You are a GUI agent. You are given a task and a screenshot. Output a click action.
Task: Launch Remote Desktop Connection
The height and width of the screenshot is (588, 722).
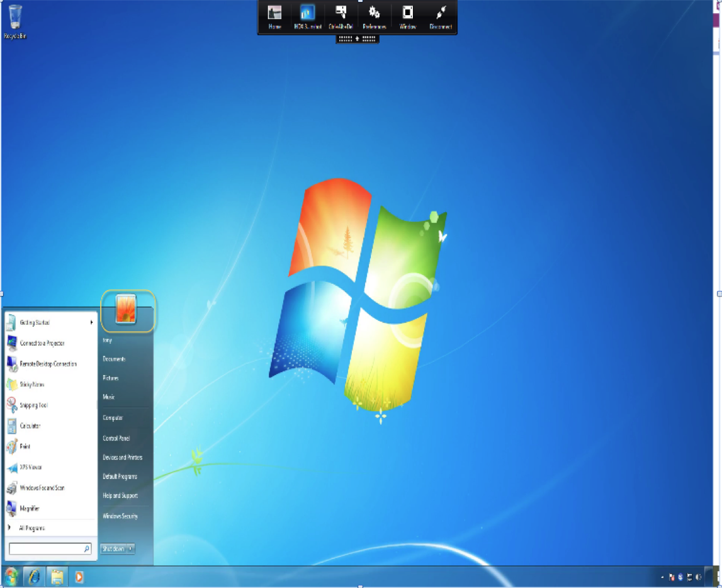[48, 364]
